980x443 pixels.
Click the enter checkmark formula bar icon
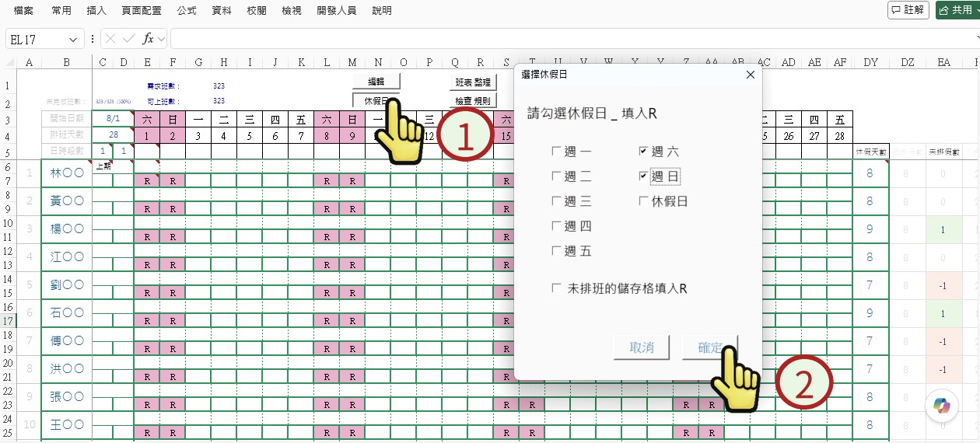129,39
